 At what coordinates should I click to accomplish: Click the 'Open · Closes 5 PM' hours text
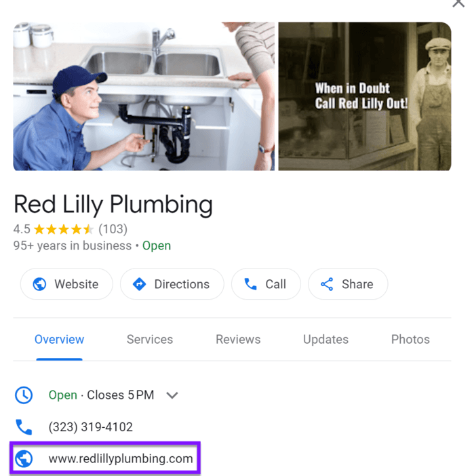pyautogui.click(x=101, y=395)
